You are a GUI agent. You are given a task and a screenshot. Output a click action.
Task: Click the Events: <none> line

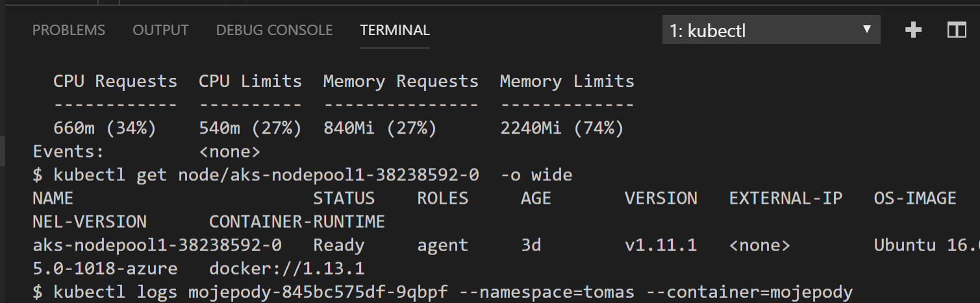tap(147, 152)
